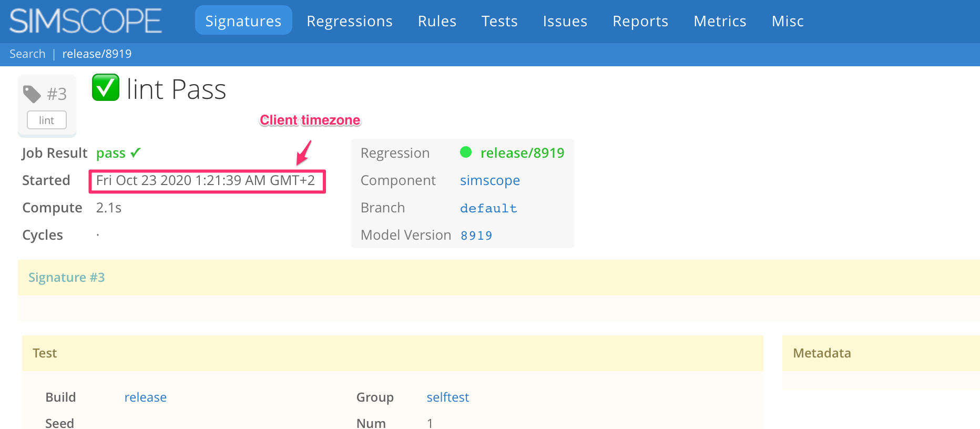Open the Issues tab
The image size is (980, 429).
pyautogui.click(x=565, y=21)
